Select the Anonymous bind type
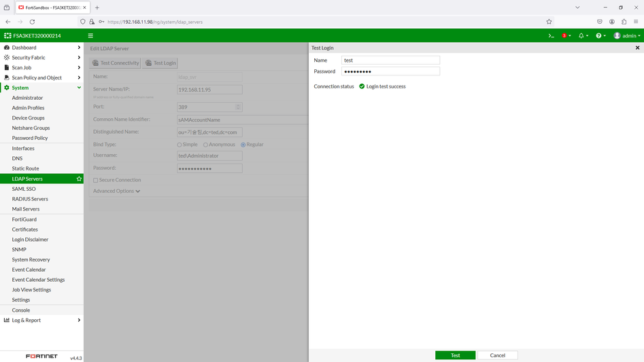 pyautogui.click(x=206, y=145)
